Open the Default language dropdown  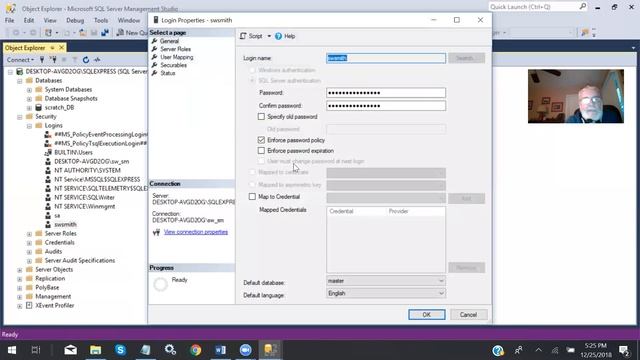[x=386, y=293]
